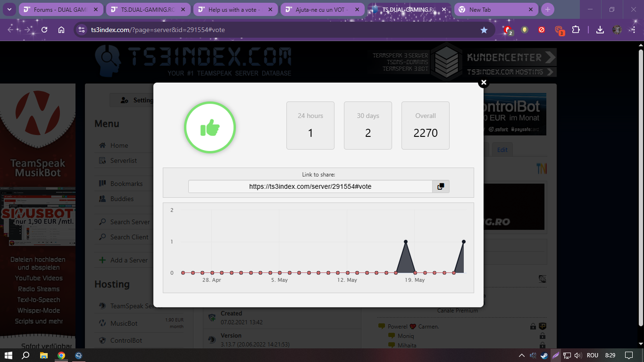Click the Bookmarks icon in the menu
Screen dimensions: 644x362
tap(102, 184)
